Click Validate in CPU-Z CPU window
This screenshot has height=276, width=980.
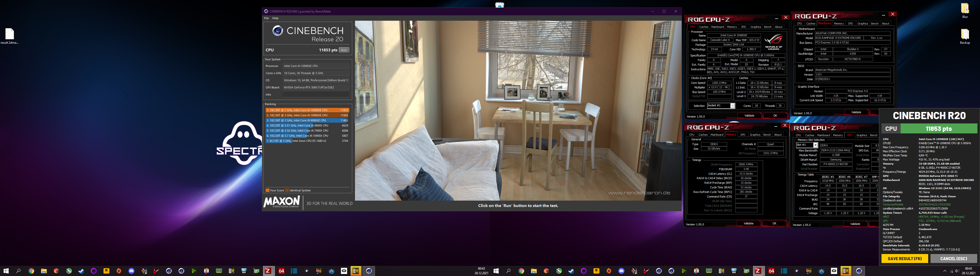pos(749,116)
